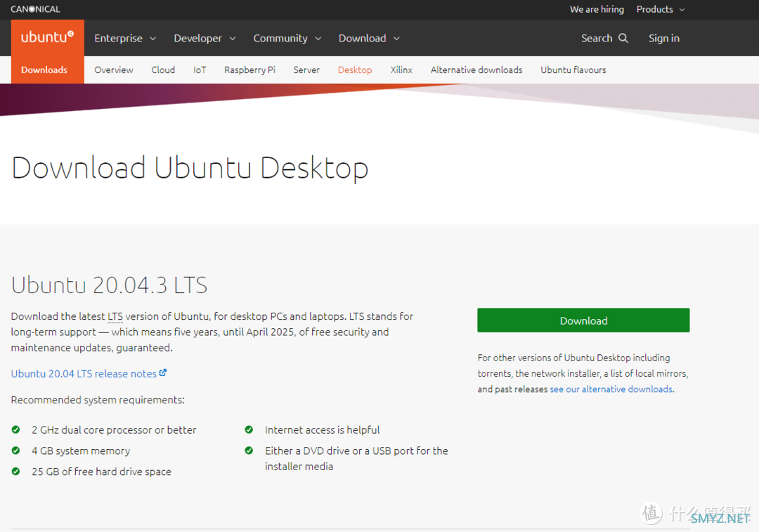Viewport: 759px width, 532px height.
Task: Click the Search text in header
Action: pos(597,38)
